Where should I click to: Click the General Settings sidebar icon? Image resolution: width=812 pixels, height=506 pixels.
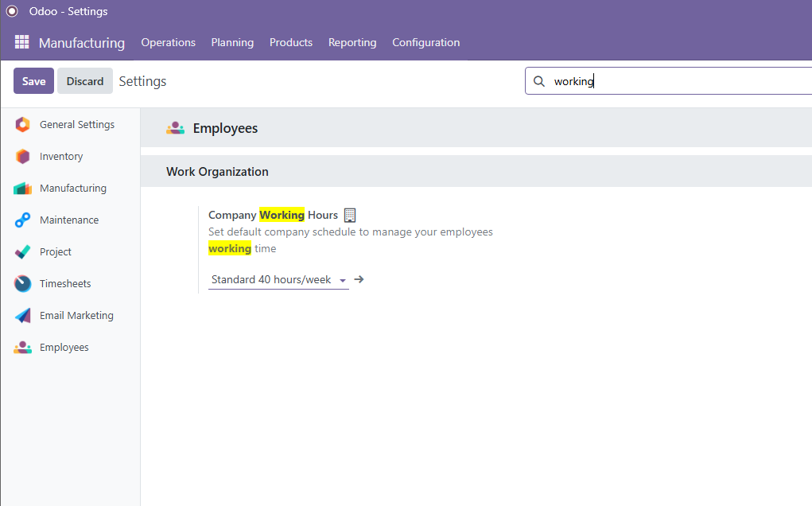coord(23,125)
